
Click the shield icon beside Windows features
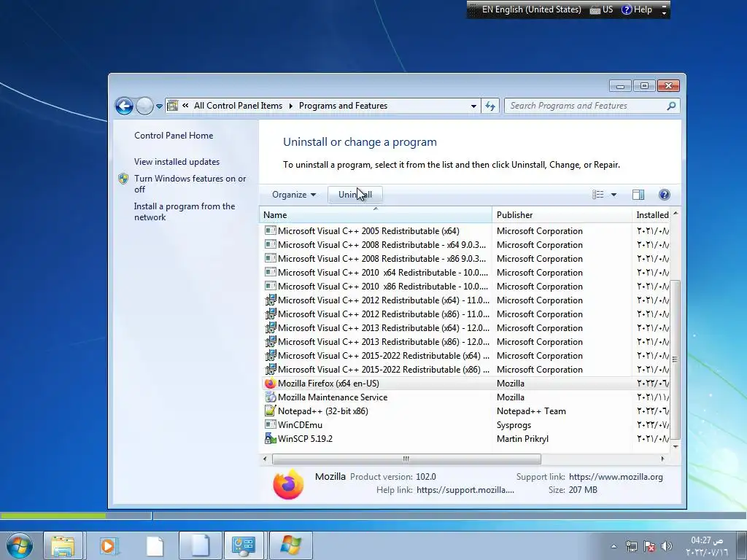click(x=123, y=179)
